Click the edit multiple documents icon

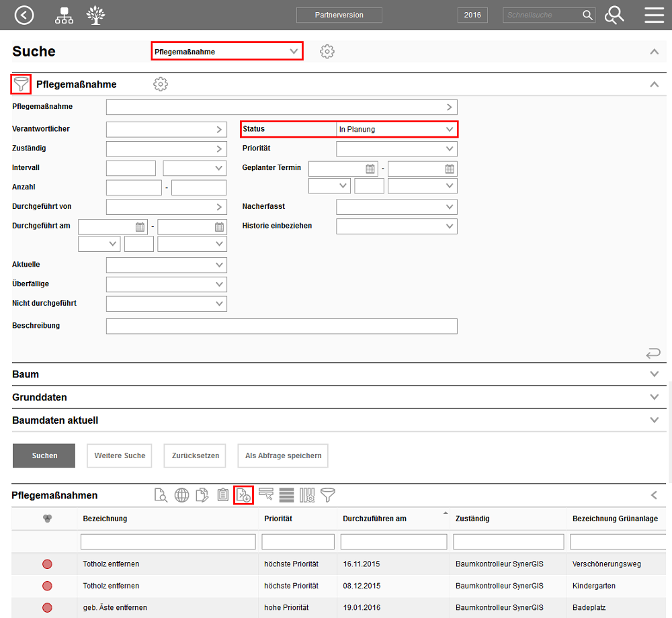202,495
